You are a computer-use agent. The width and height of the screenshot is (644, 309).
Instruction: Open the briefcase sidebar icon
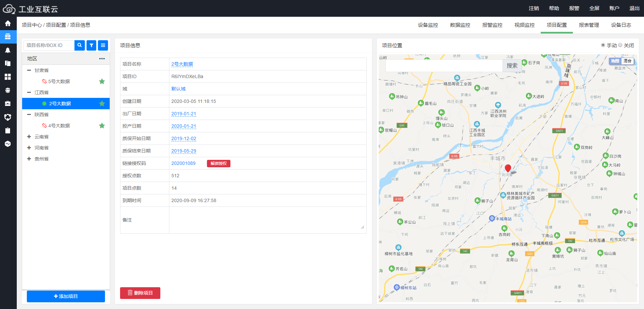pyautogui.click(x=8, y=104)
